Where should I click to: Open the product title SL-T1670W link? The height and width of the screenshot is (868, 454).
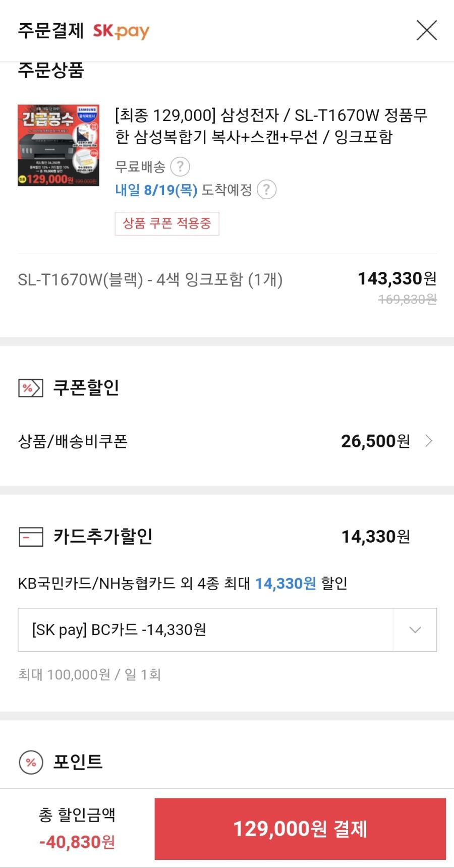[271, 126]
